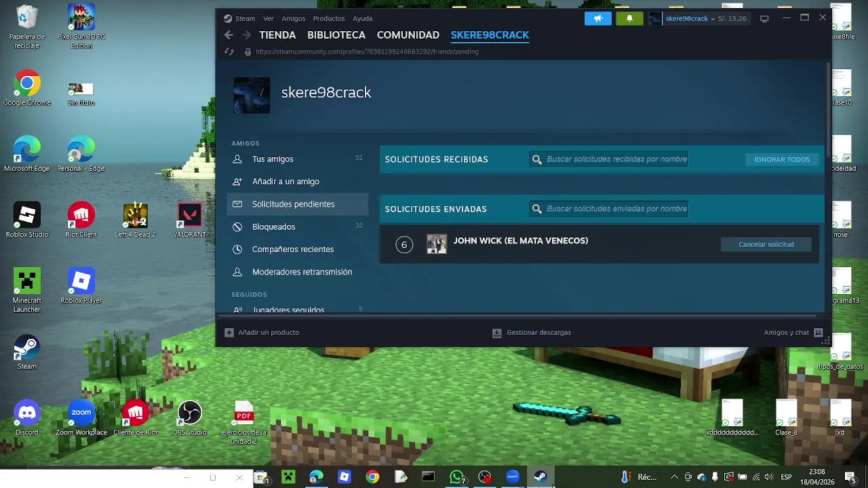Screen dimensions: 868x488
Task: Reload the page with the refresh icon
Action: tap(229, 52)
